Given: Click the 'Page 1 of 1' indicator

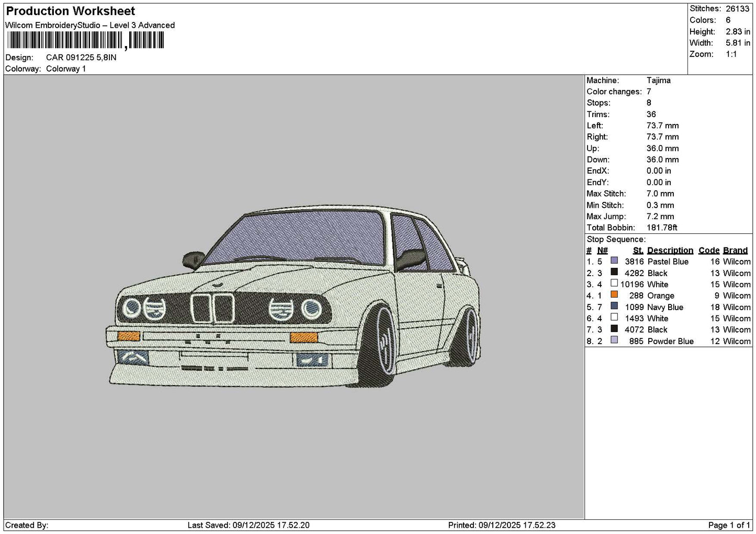Looking at the screenshot, I should click(x=729, y=526).
